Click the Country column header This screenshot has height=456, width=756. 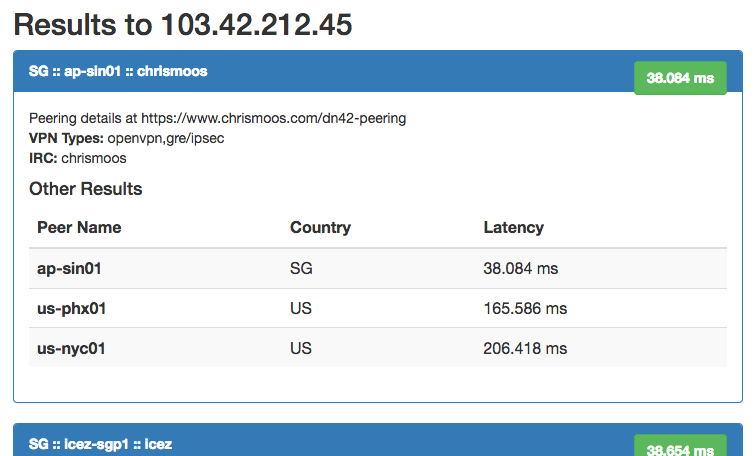tap(320, 228)
